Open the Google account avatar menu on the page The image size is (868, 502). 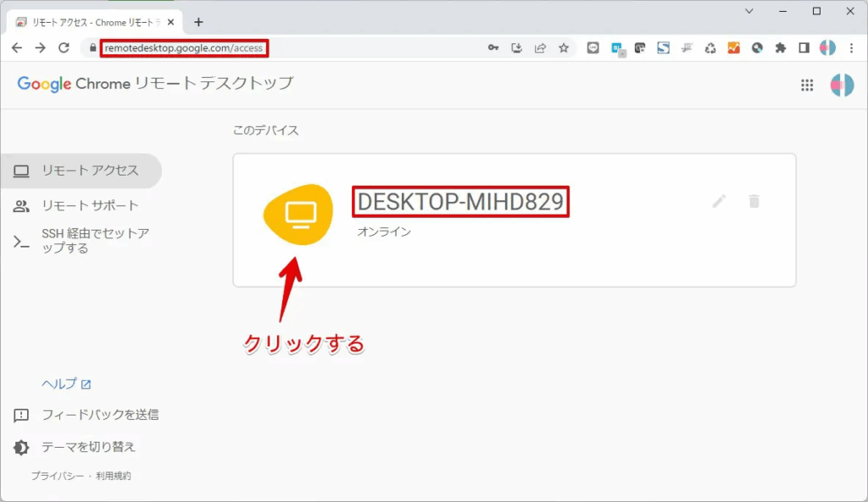click(842, 85)
